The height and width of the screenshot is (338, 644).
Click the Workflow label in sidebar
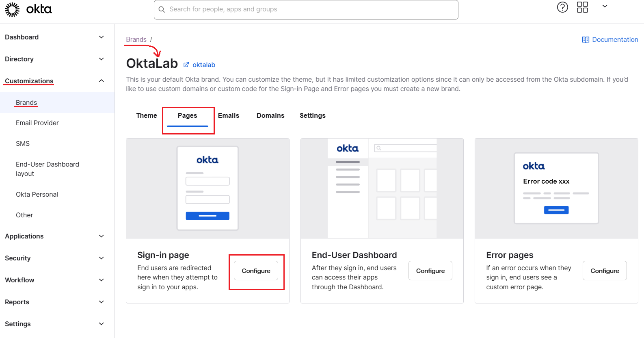[x=19, y=280]
